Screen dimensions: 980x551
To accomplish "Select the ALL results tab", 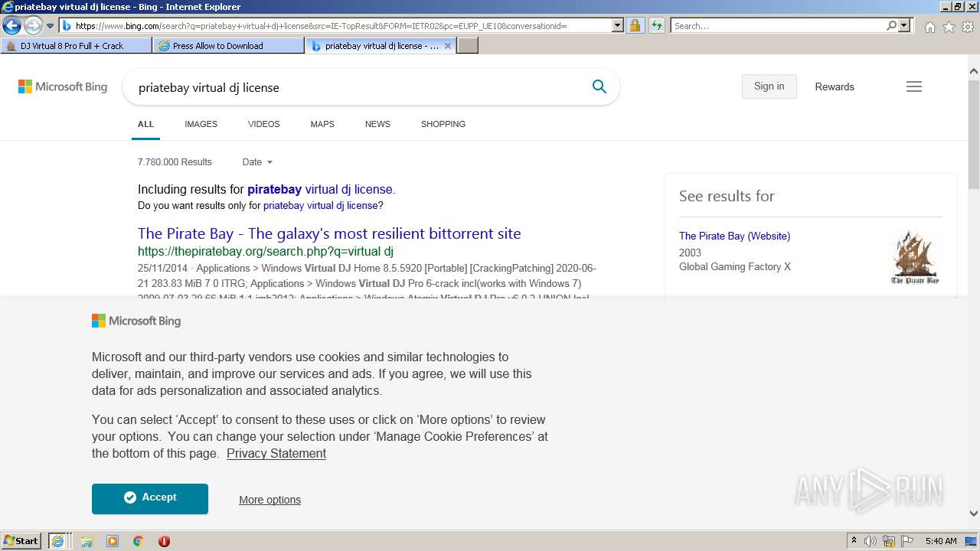I will pyautogui.click(x=145, y=124).
